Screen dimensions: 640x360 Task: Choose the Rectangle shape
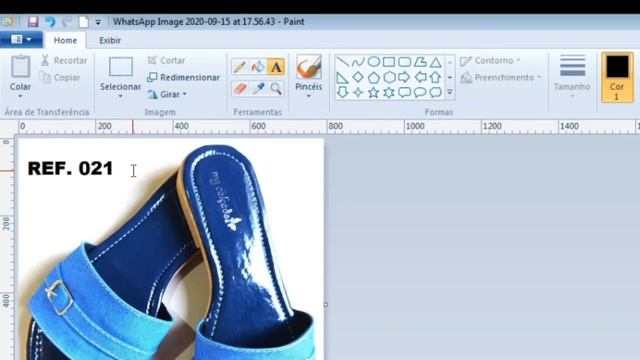click(389, 62)
